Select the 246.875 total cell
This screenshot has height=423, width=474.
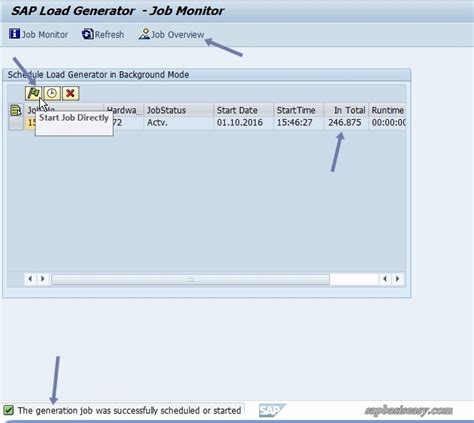tap(346, 123)
